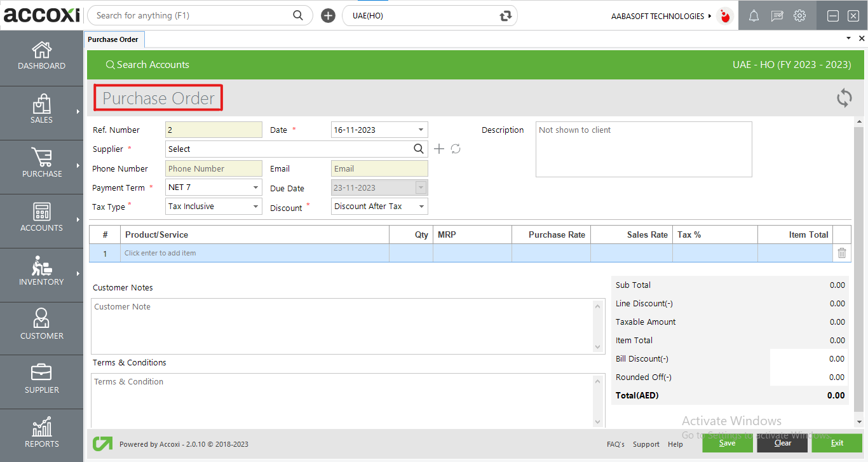The width and height of the screenshot is (868, 462).
Task: Open the Inventory module
Action: tap(41, 273)
